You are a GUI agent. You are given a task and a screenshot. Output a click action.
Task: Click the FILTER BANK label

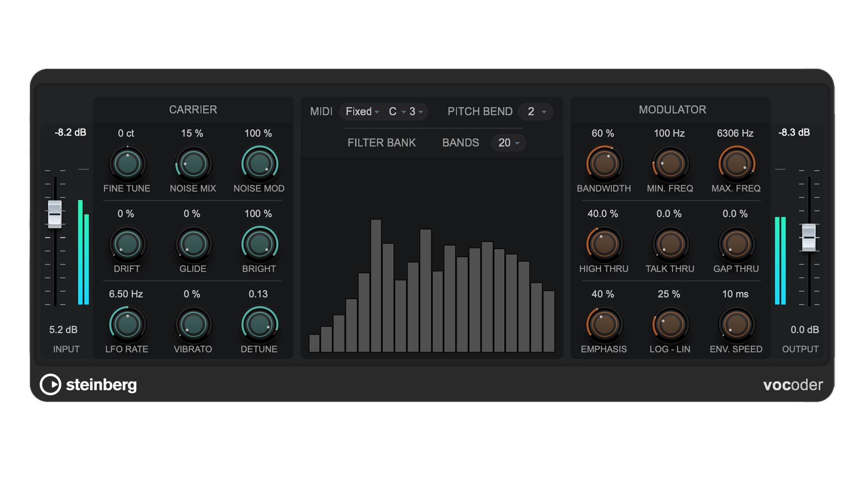coord(381,143)
